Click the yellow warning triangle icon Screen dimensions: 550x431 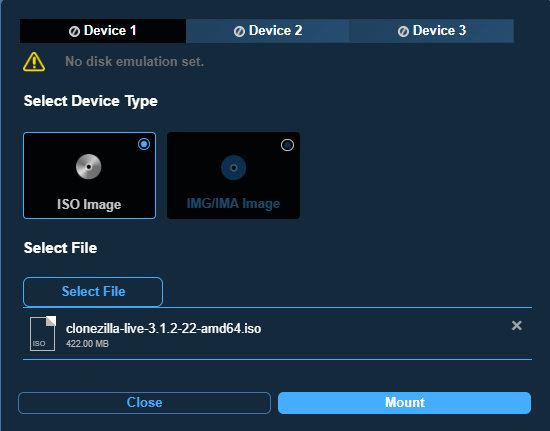[34, 62]
